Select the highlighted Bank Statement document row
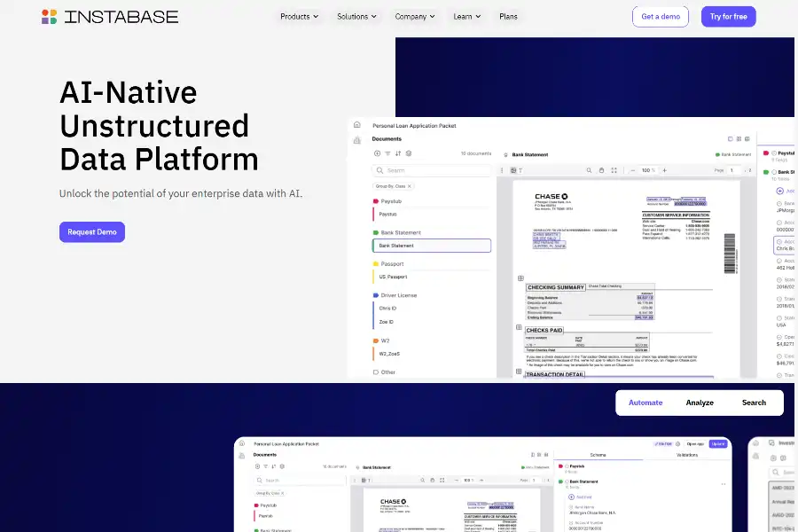798x532 pixels. click(x=432, y=246)
